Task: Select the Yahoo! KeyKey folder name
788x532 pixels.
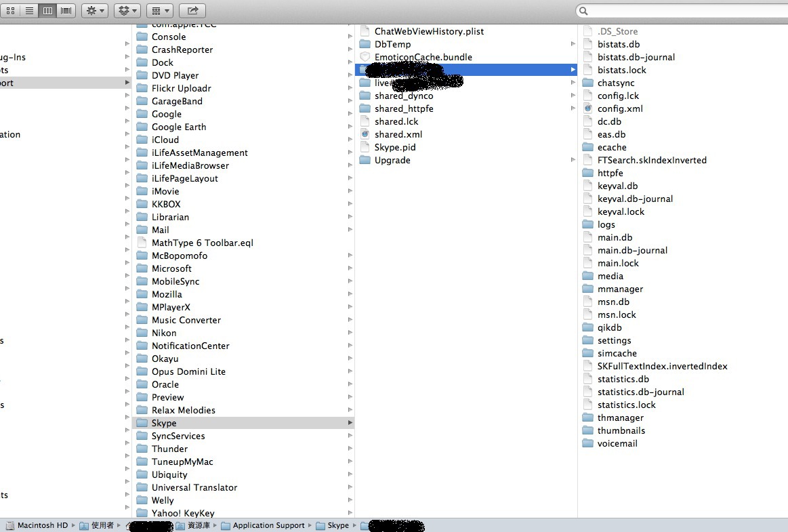Action: pyautogui.click(x=183, y=513)
